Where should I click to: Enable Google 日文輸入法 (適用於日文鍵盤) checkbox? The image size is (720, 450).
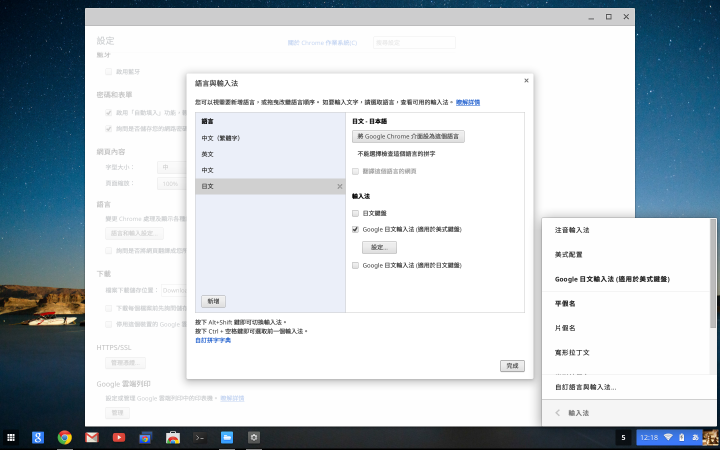[x=355, y=265]
